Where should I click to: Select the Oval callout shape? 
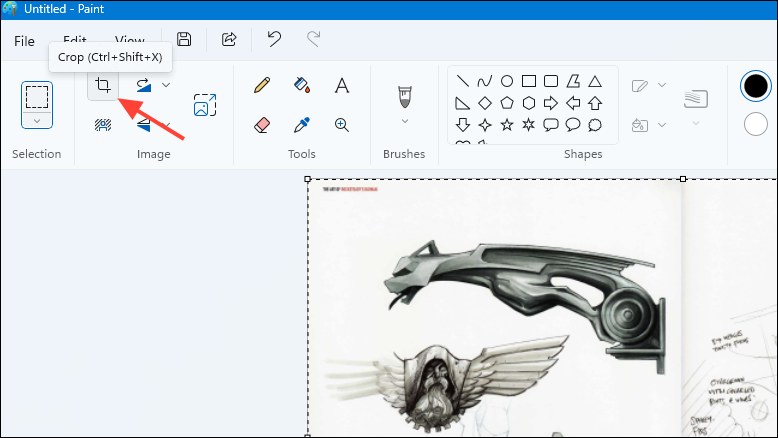pyautogui.click(x=573, y=125)
